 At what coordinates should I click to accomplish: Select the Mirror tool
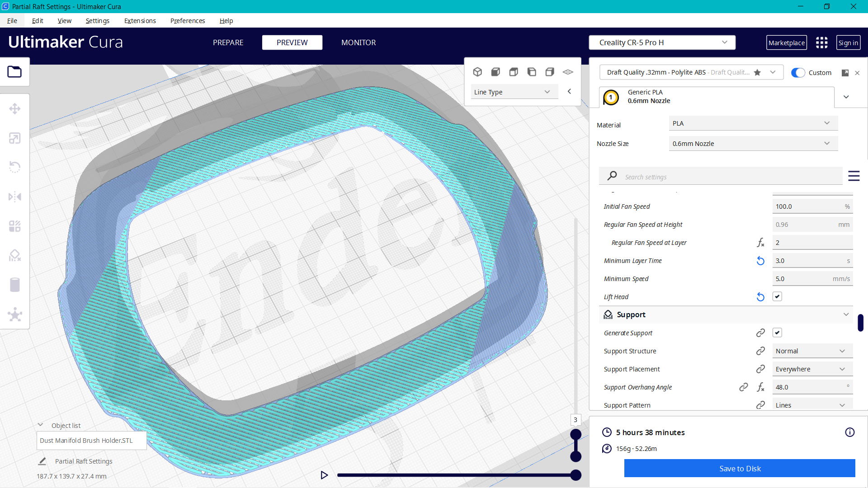pos(15,197)
